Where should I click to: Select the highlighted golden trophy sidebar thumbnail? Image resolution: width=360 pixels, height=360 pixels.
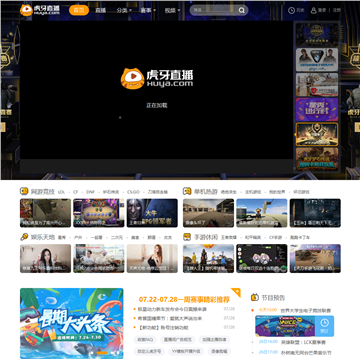point(317,134)
